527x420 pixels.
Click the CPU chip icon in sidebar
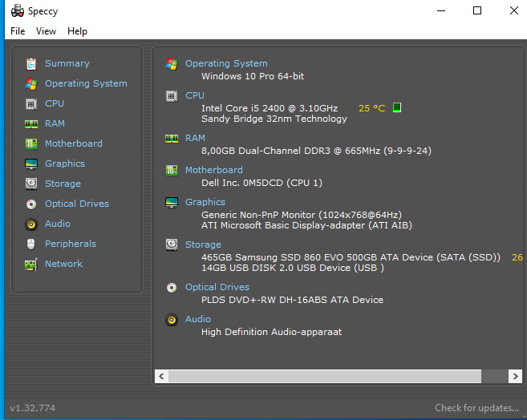(31, 104)
